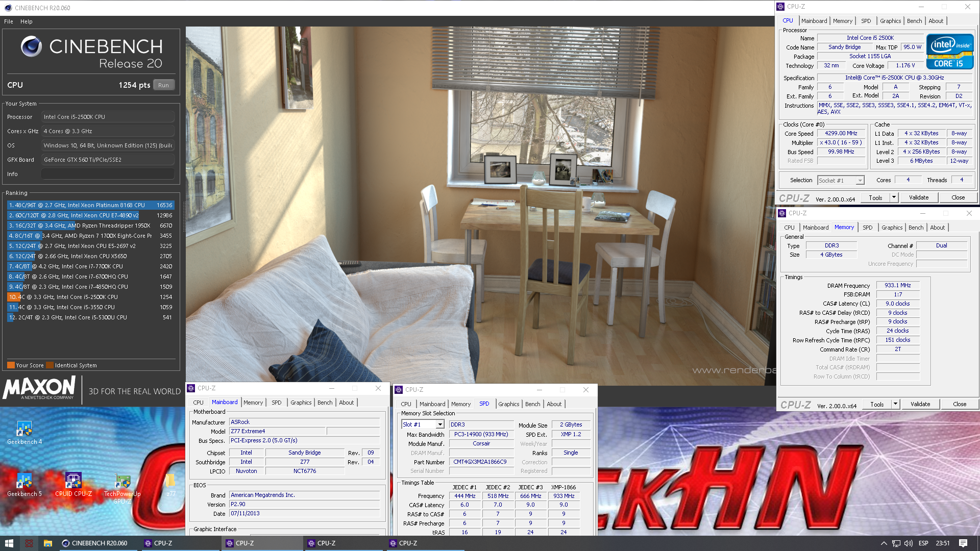Open the Geekbench 4 desktop shortcut
The width and height of the screenshot is (980, 551).
pyautogui.click(x=24, y=432)
